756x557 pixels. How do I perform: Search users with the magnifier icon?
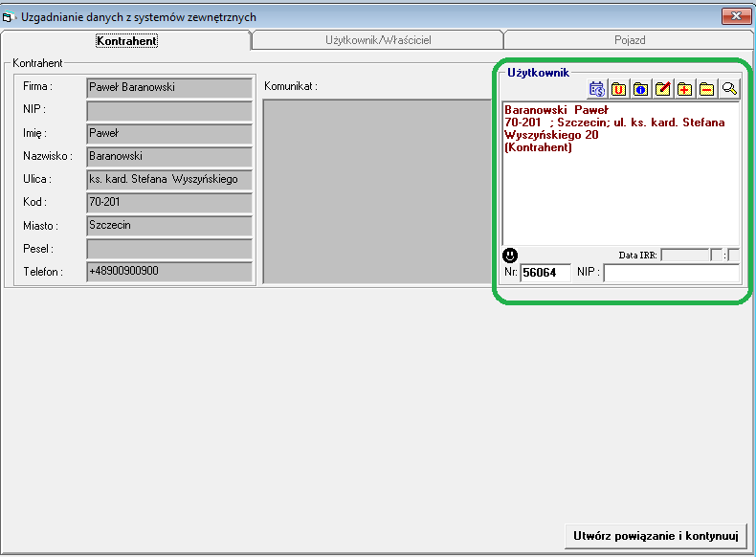tap(729, 89)
